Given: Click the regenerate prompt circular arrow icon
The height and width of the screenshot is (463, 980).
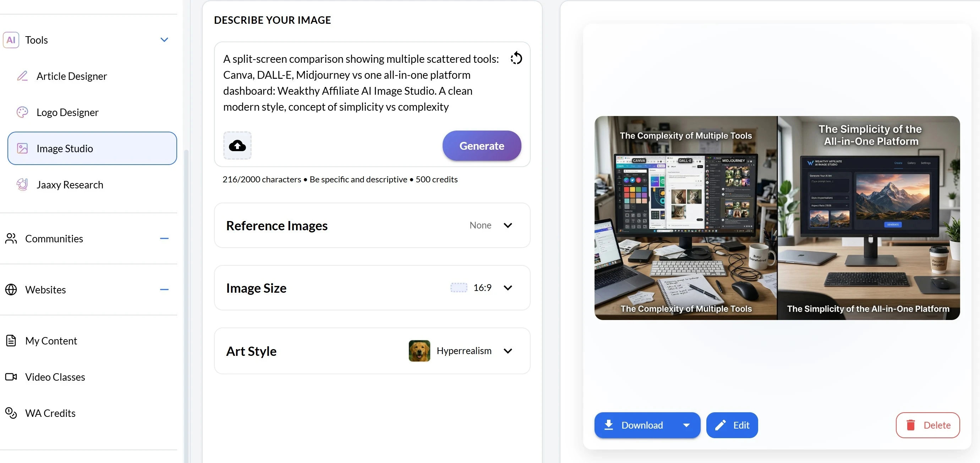Looking at the screenshot, I should click(516, 58).
